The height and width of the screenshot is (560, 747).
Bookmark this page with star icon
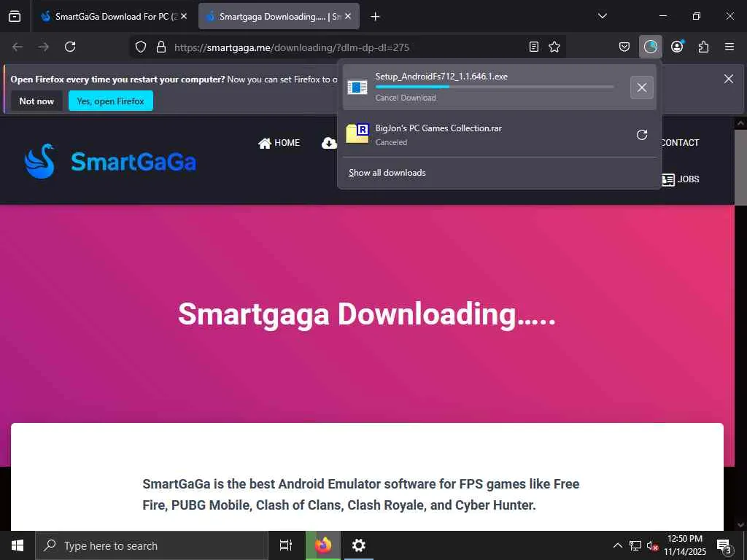pos(554,47)
